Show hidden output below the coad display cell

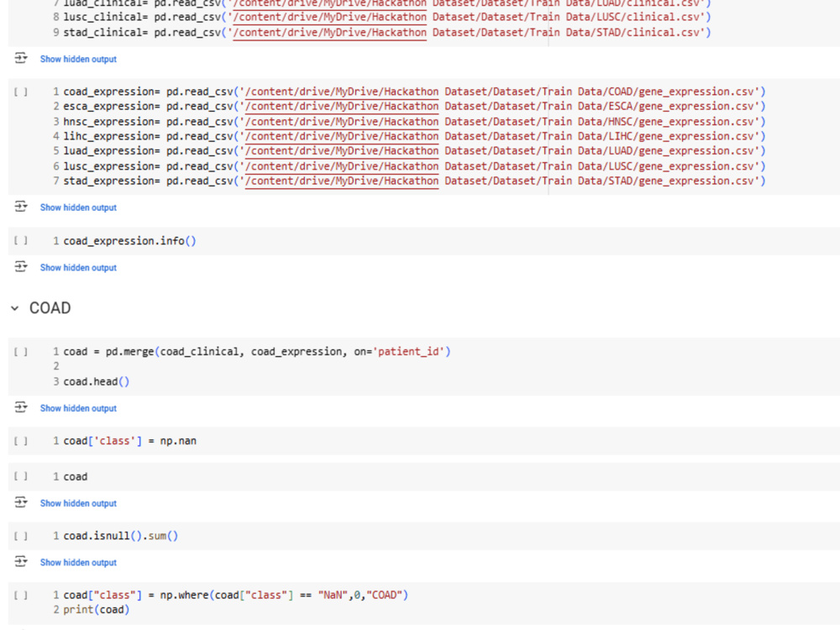[x=78, y=503]
